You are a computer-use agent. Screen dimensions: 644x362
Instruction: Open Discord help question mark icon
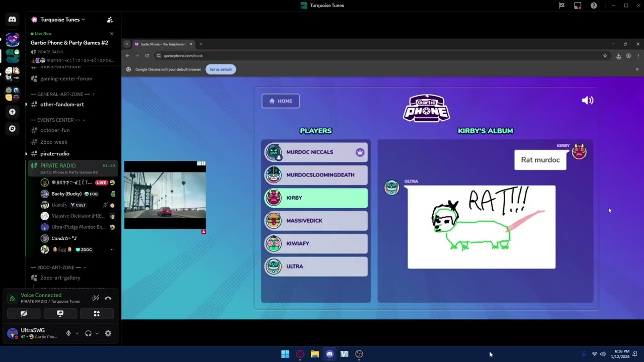click(594, 6)
